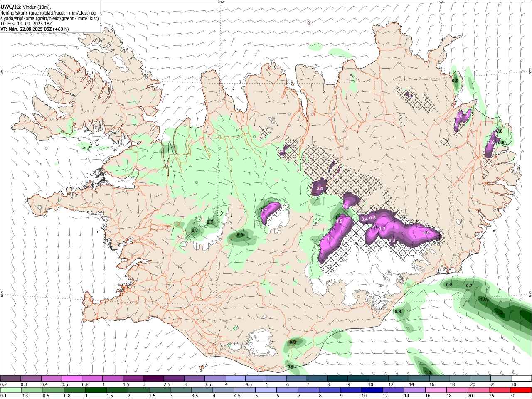Pick the top-row swatch labeled 0.8
The height and width of the screenshot is (399, 532).
pos(92,378)
